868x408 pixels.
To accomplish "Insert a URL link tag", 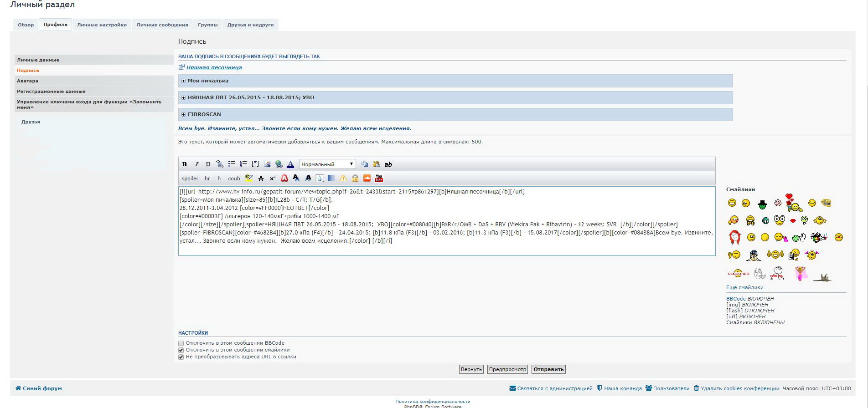I will pyautogui.click(x=279, y=164).
